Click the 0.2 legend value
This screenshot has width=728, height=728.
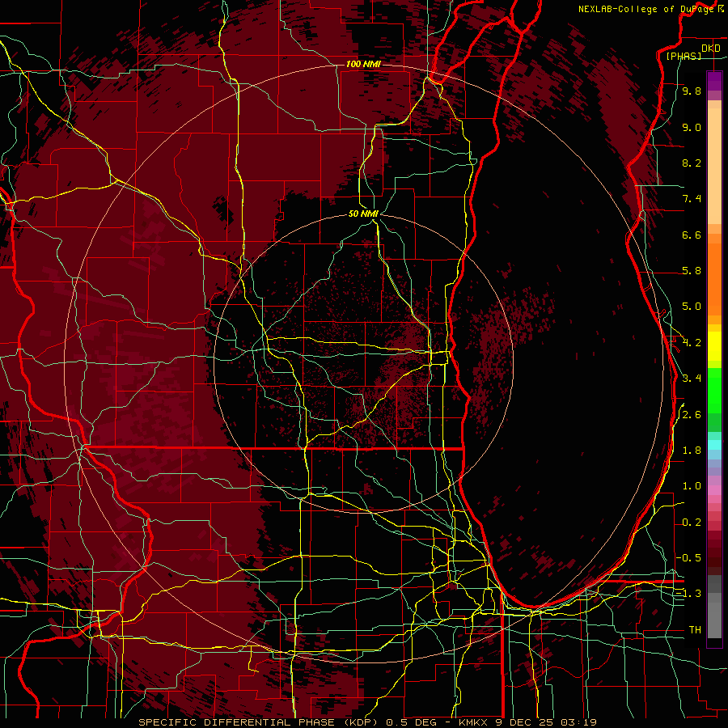click(x=692, y=523)
